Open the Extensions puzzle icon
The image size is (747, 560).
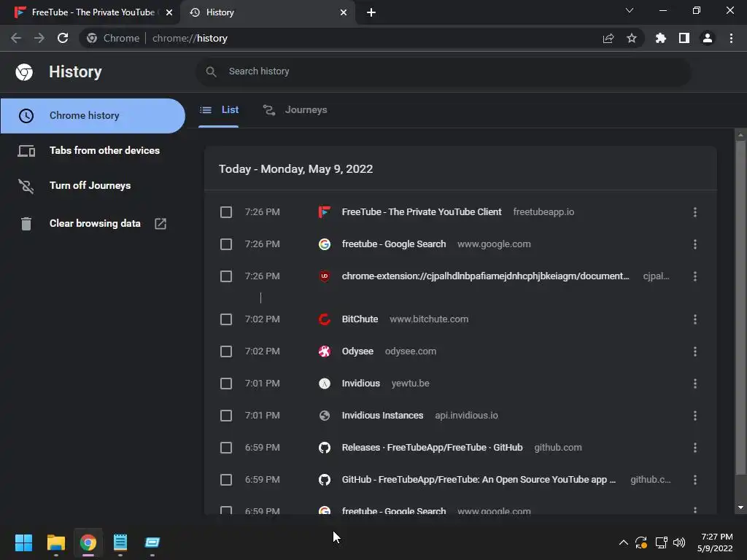click(x=660, y=38)
